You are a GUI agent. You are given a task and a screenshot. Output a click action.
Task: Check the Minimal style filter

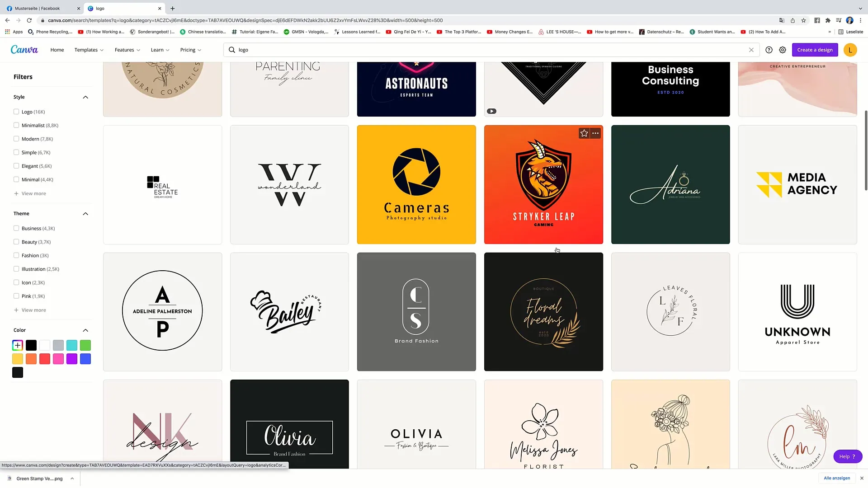click(16, 179)
